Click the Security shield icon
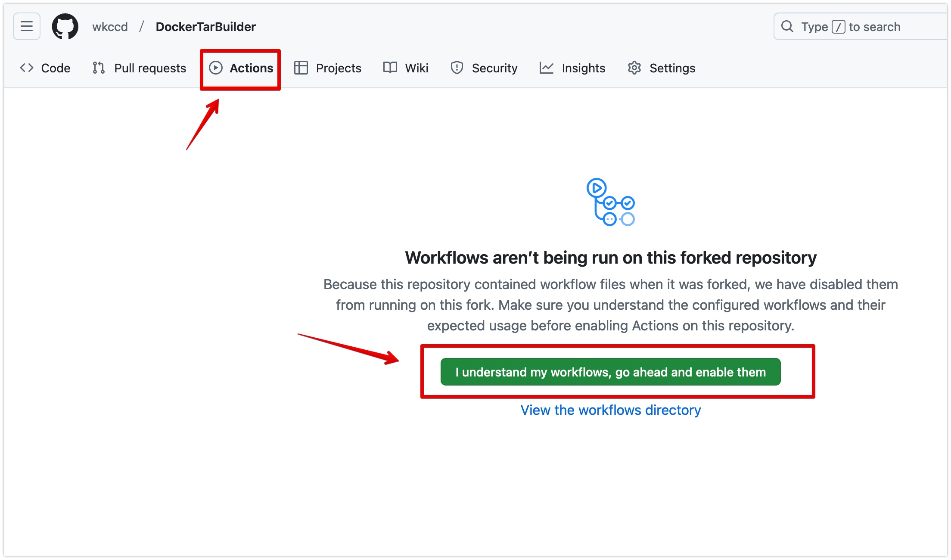Screen dimensions: 951x560 click(457, 68)
